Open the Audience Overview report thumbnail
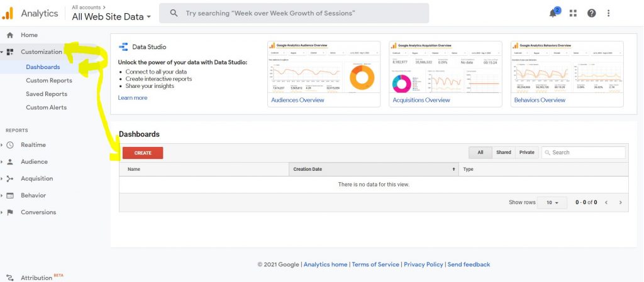The image size is (644, 282). click(x=324, y=68)
